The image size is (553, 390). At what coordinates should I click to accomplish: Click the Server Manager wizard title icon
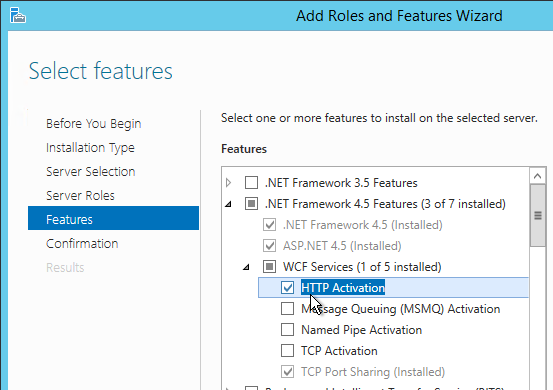click(18, 16)
